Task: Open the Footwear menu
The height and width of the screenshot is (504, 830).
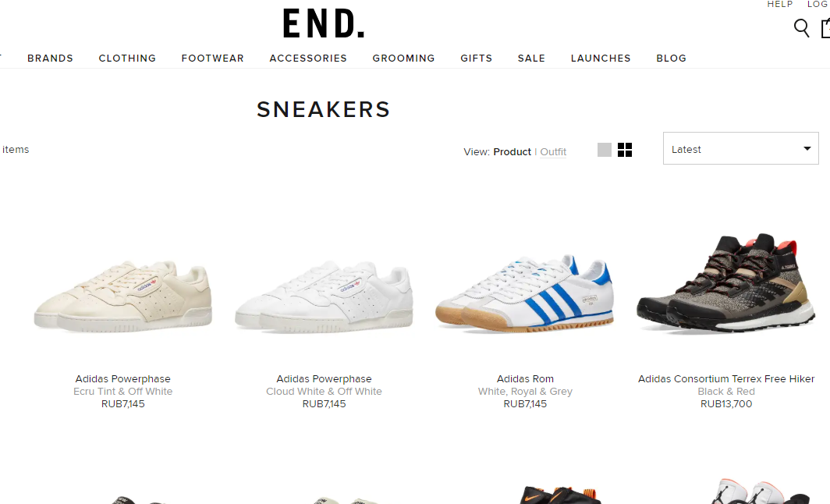Action: pyautogui.click(x=213, y=59)
